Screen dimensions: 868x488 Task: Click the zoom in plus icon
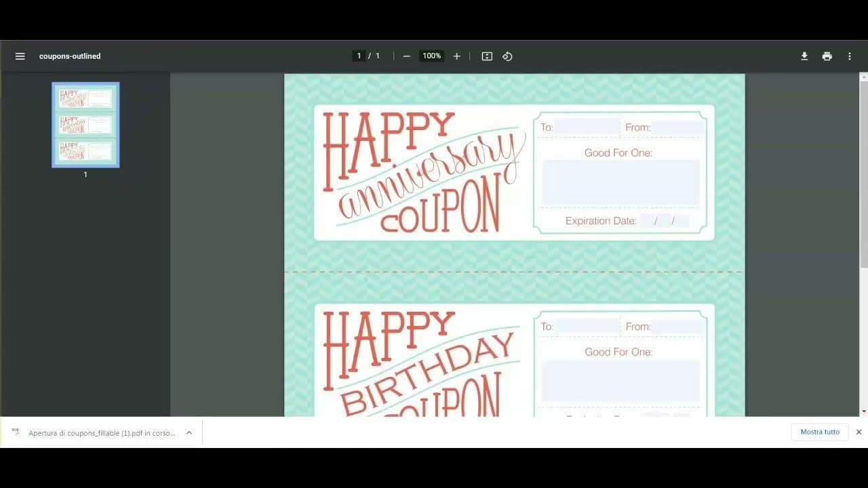[456, 56]
